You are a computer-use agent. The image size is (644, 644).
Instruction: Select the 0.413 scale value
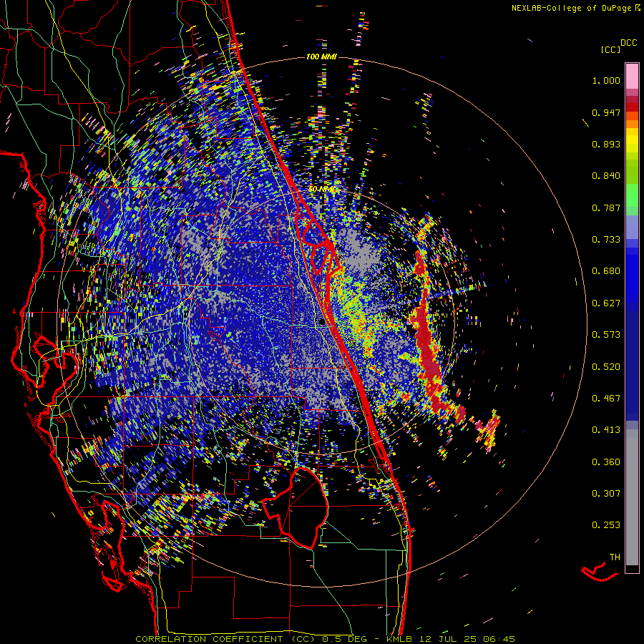pos(606,430)
